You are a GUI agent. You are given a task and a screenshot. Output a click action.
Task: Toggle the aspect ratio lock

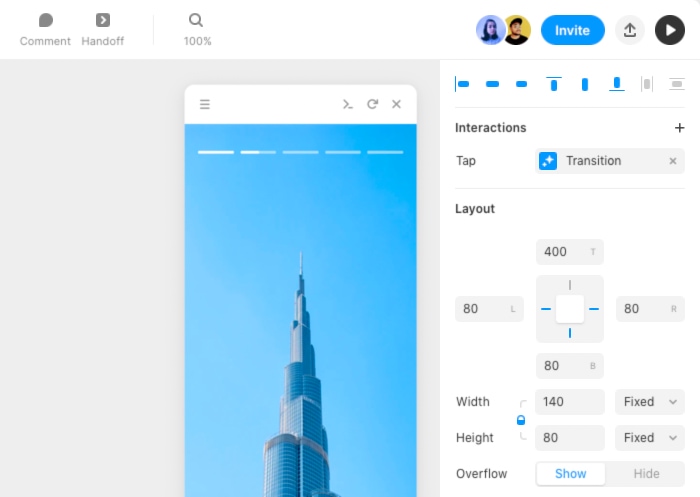click(521, 420)
